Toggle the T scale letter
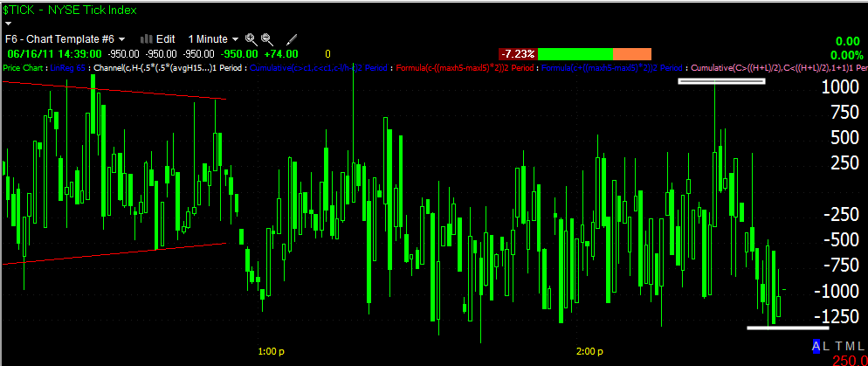Screen dimensions: 868x366 tap(837, 347)
